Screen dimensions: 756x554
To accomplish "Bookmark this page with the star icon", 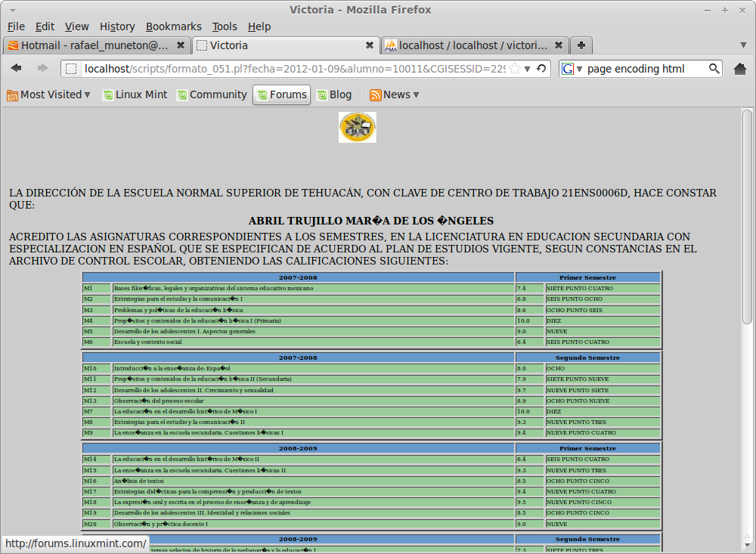I will [515, 69].
